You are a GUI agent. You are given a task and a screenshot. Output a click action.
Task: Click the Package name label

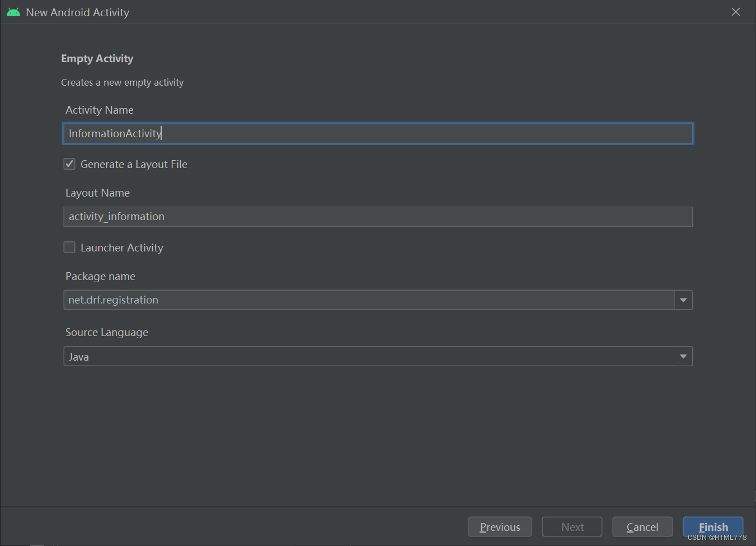[100, 276]
